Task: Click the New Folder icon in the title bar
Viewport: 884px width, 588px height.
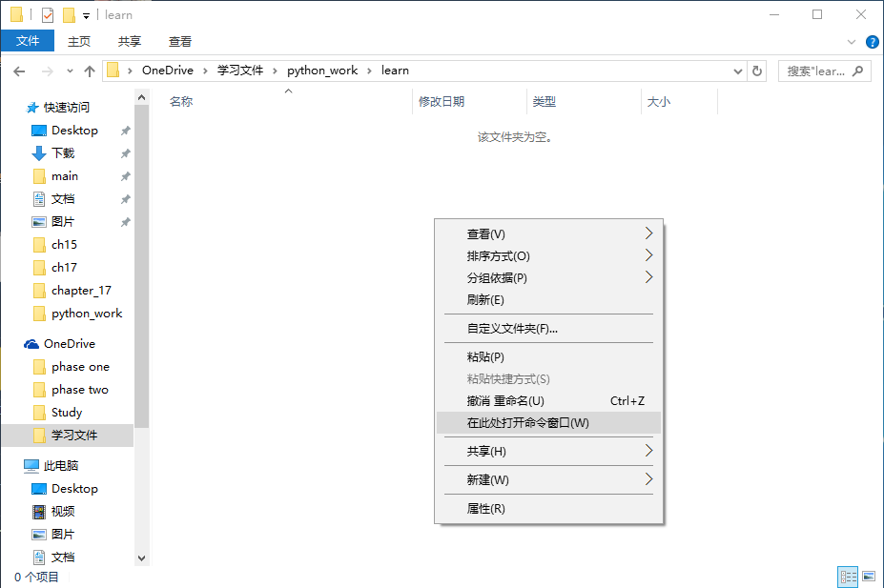Action: pos(69,14)
